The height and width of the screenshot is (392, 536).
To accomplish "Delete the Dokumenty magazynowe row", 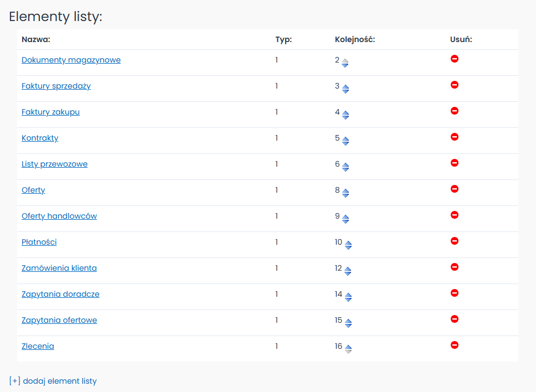I will [454, 59].
